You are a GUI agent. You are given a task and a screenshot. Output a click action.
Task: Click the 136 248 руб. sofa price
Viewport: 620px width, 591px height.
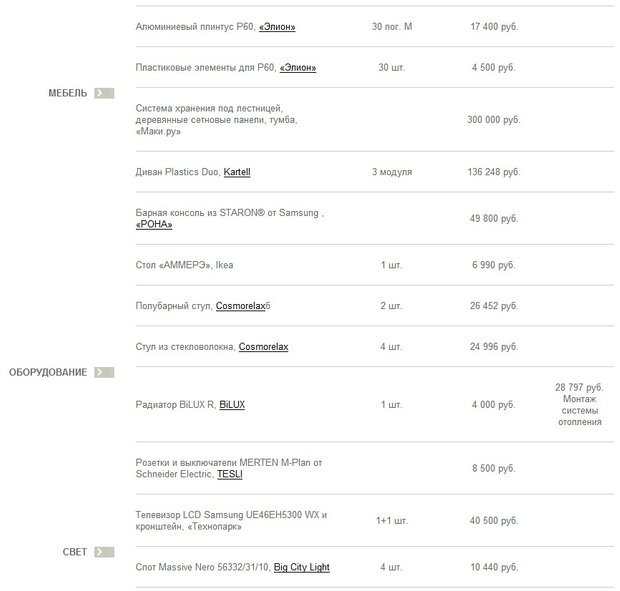(494, 172)
